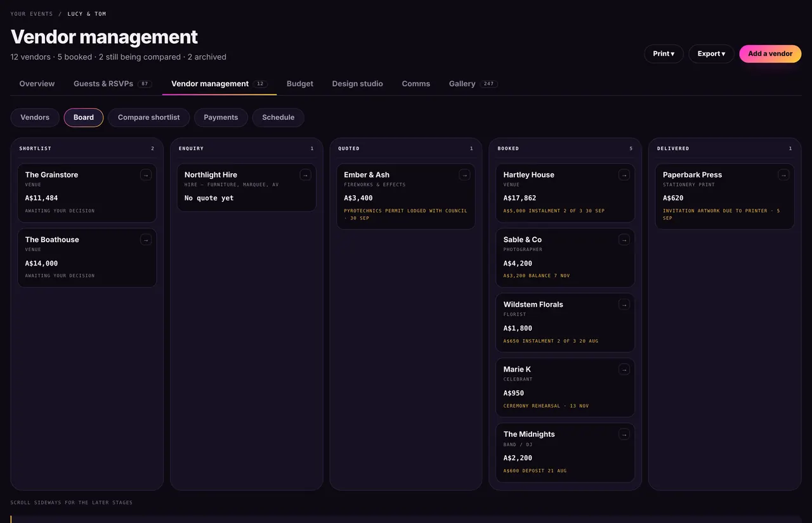Open The Boathouse vendor title
This screenshot has width=812, height=523.
pyautogui.click(x=52, y=240)
